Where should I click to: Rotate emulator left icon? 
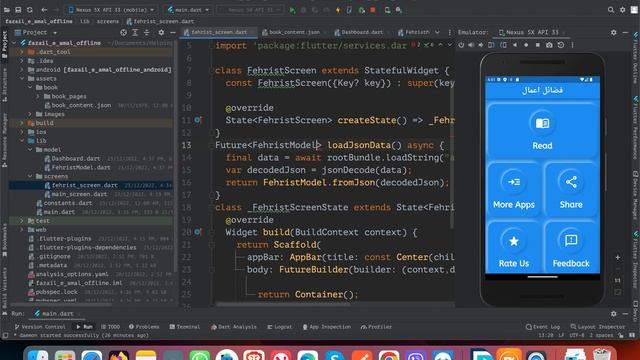click(x=491, y=45)
